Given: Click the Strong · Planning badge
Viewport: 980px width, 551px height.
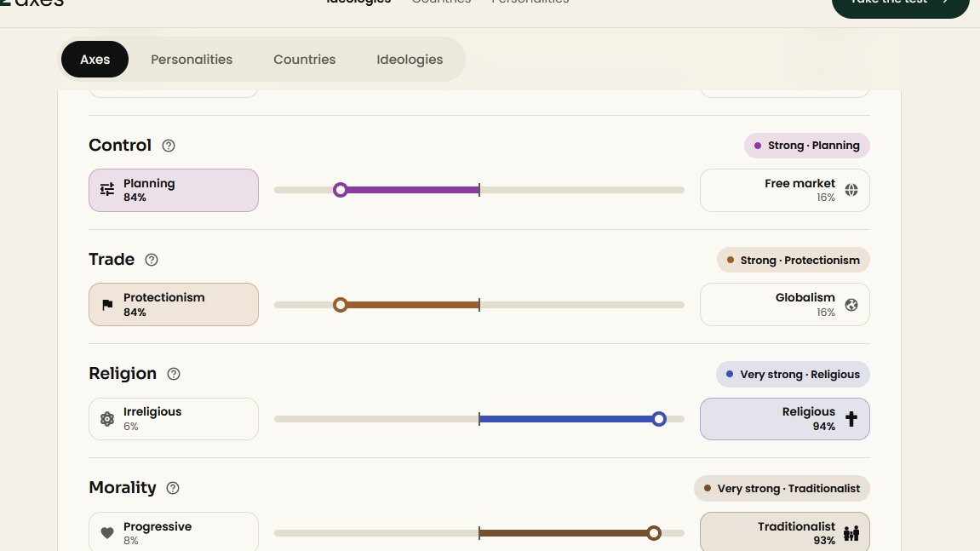Looking at the screenshot, I should click(x=807, y=146).
